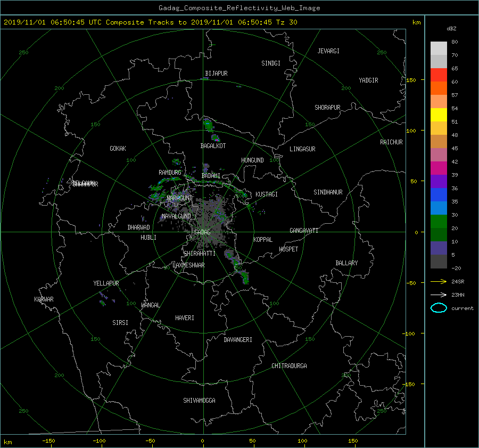Click the 'HAVERI' map label
The width and height of the screenshot is (479, 448).
[185, 318]
